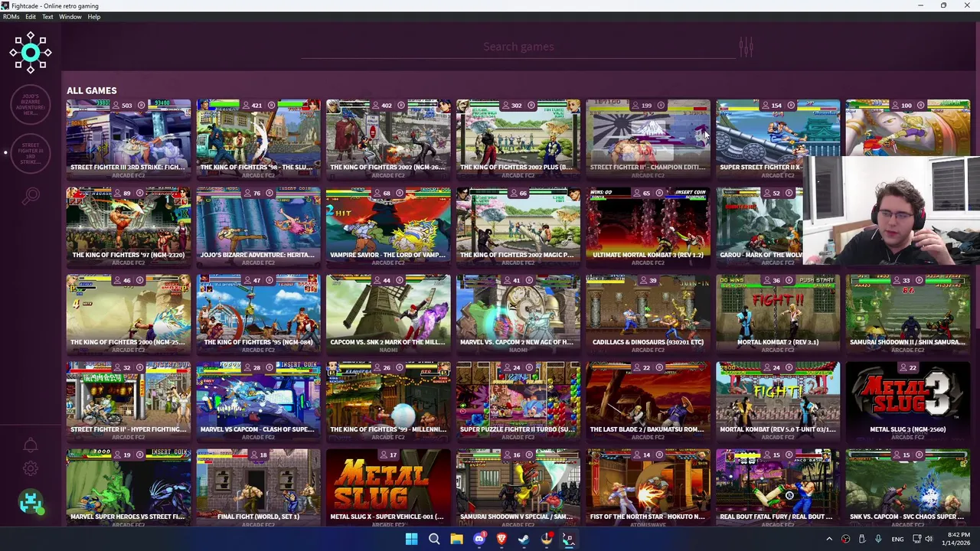Open Marvel vs. Capcom 2 New Age of Heroes card
980x551 pixels.
pos(518,314)
